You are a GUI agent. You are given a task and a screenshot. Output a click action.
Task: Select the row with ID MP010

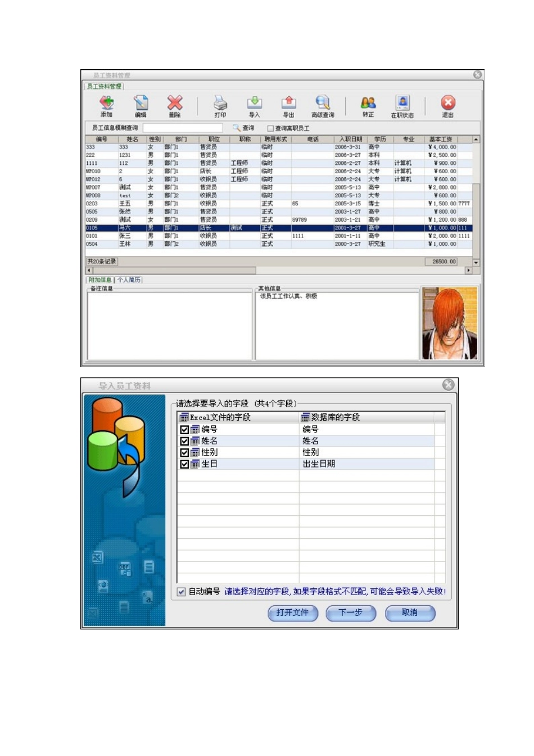pos(279,172)
